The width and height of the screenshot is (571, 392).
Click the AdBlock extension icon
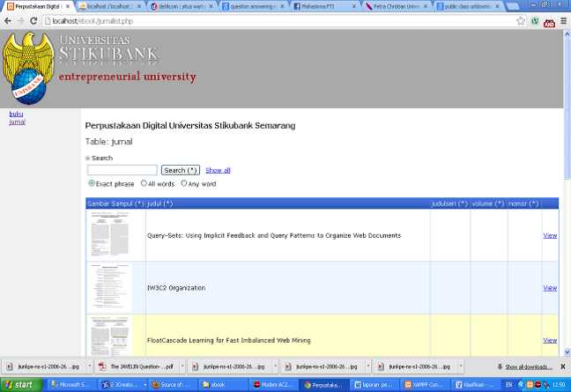coord(549,20)
